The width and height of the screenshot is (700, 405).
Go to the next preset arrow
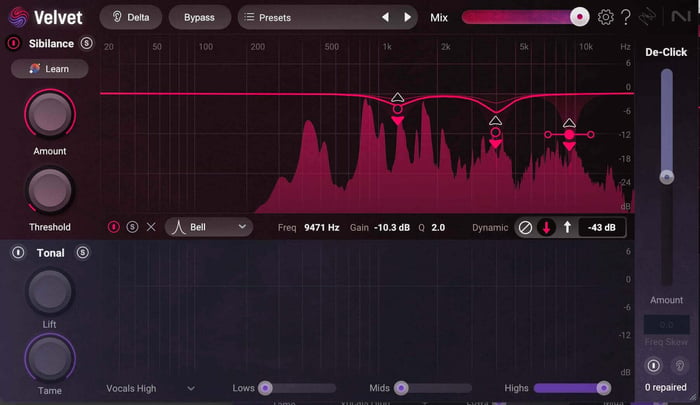coord(407,17)
